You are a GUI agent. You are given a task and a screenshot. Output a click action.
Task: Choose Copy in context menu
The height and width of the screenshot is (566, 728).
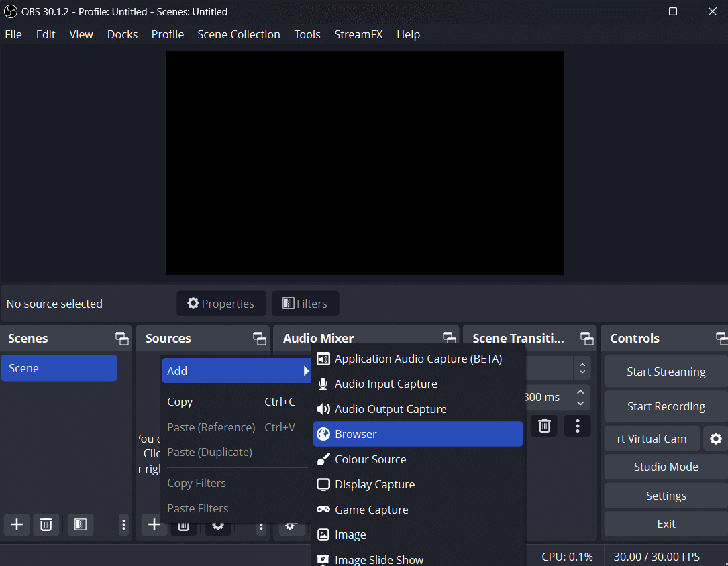pos(236,402)
